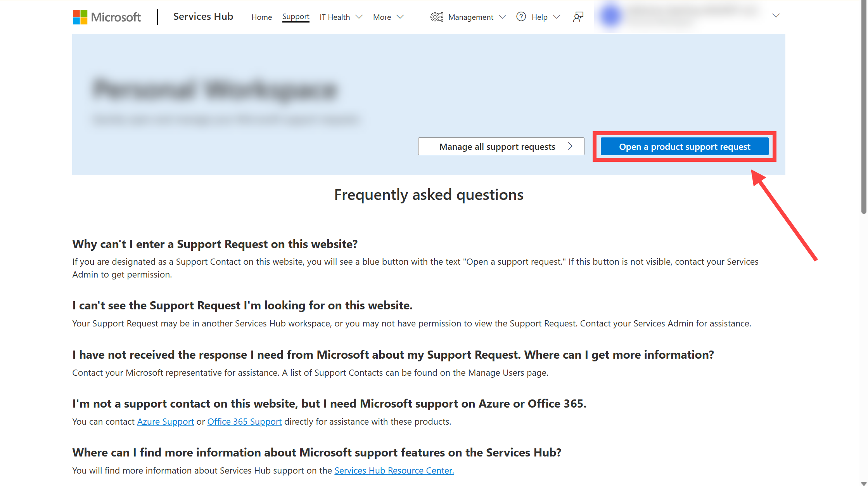Expand the profile dropdown arrow
The width and height of the screenshot is (868, 486).
[x=777, y=16]
